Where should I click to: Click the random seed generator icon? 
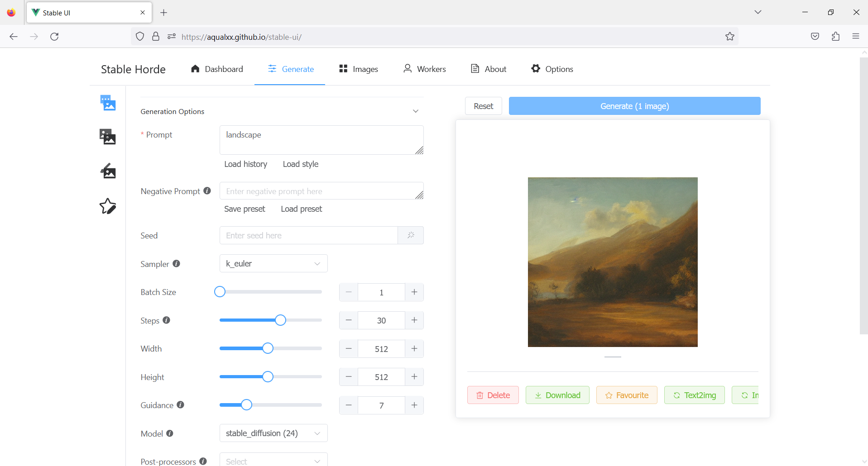pyautogui.click(x=411, y=235)
